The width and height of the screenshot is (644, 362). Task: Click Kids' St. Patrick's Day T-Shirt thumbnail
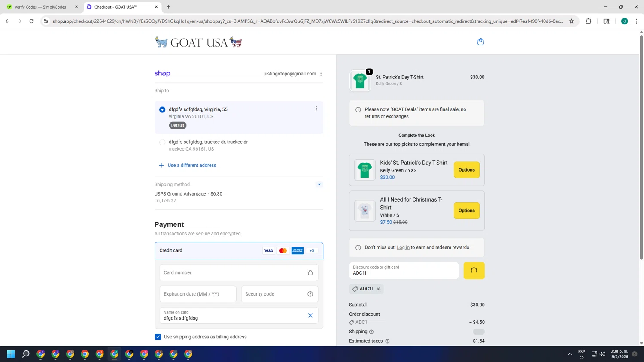click(x=365, y=170)
